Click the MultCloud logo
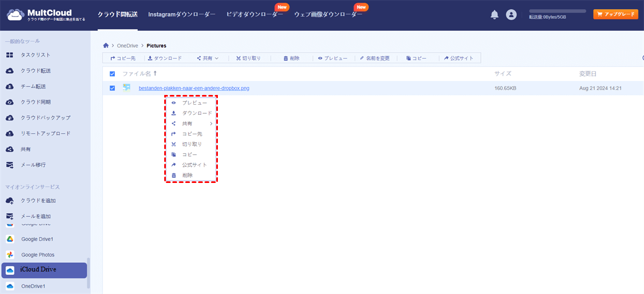This screenshot has height=294, width=644. coord(46,14)
